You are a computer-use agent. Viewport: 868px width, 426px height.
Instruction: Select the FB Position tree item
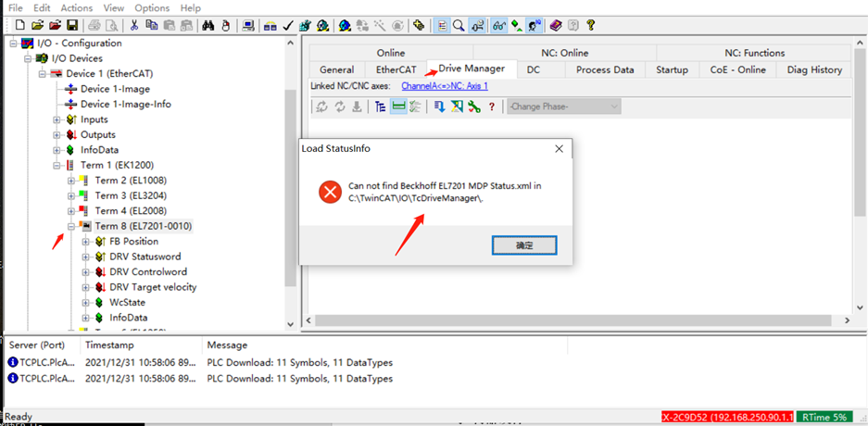pyautogui.click(x=134, y=241)
